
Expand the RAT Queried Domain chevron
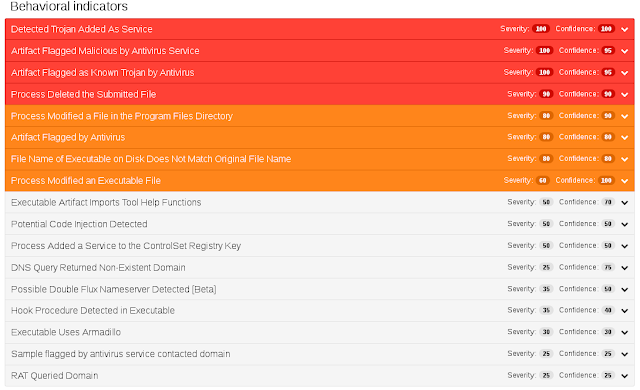(x=624, y=376)
